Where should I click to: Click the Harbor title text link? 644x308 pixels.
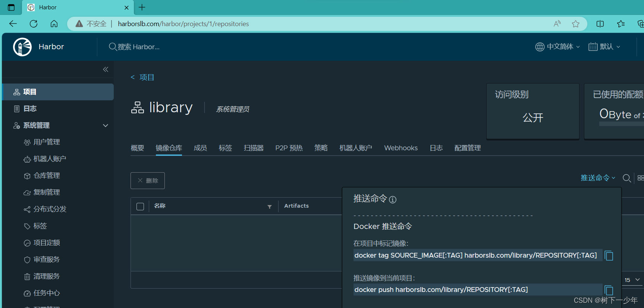click(51, 47)
